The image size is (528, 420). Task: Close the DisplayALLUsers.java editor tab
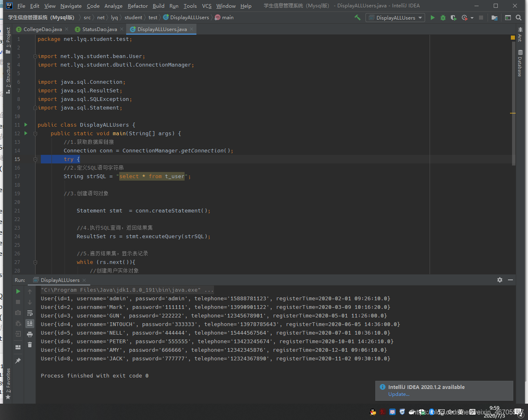coord(192,29)
